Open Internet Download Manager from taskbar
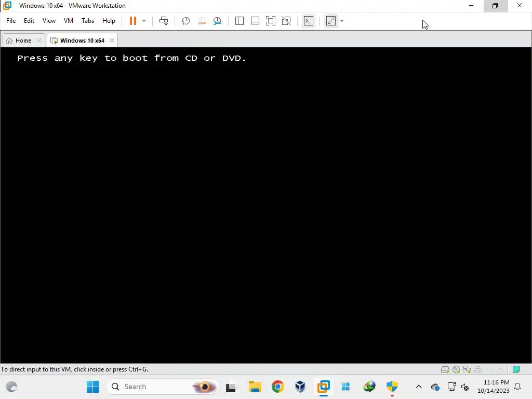Screen dimensions: 532x399 [x=369, y=387]
